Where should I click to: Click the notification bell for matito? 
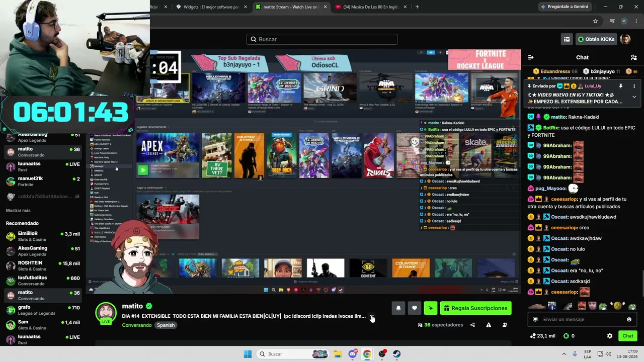pos(398,308)
